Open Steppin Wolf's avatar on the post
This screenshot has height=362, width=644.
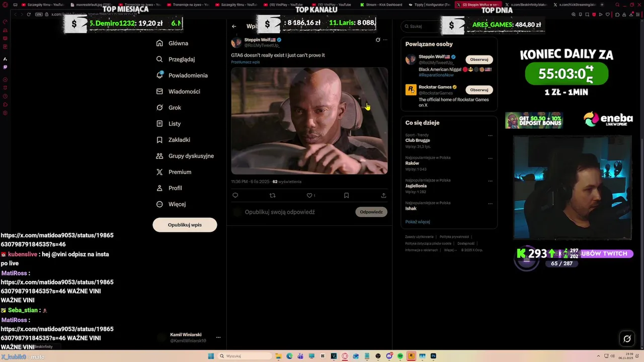(236, 42)
